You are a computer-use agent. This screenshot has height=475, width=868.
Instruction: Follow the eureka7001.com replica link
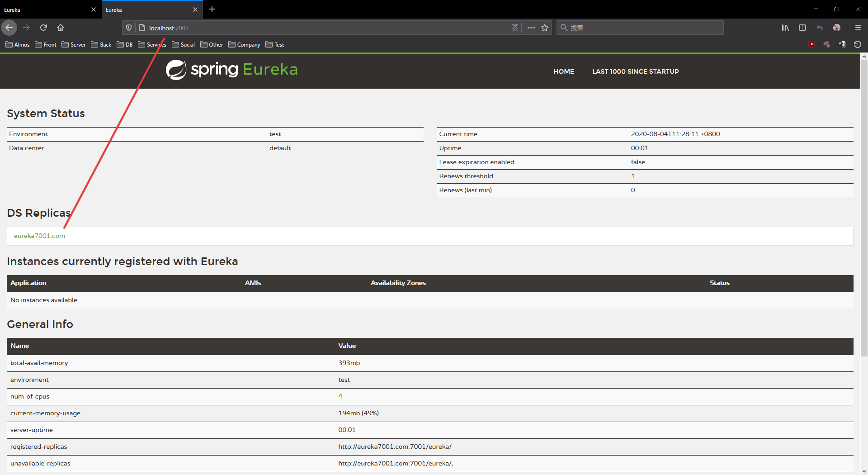39,236
